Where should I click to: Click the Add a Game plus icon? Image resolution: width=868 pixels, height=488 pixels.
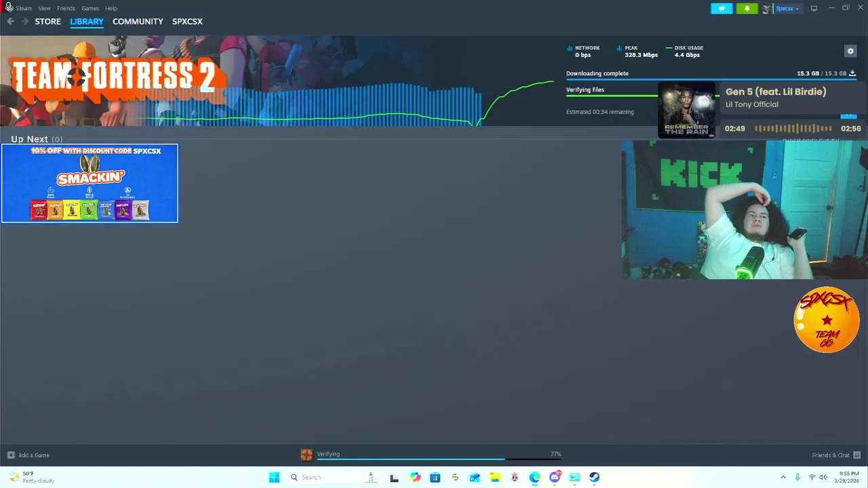pyautogui.click(x=11, y=455)
